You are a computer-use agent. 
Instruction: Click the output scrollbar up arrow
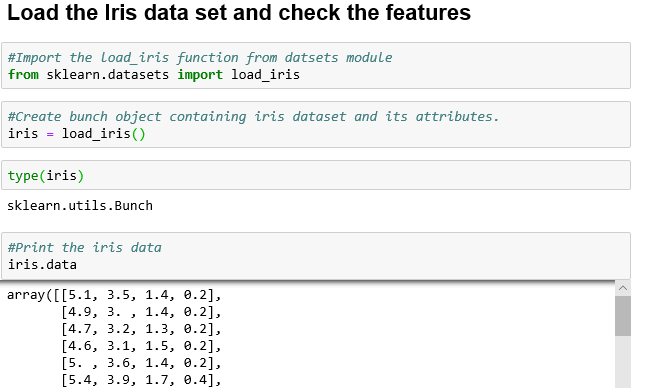coord(622,288)
